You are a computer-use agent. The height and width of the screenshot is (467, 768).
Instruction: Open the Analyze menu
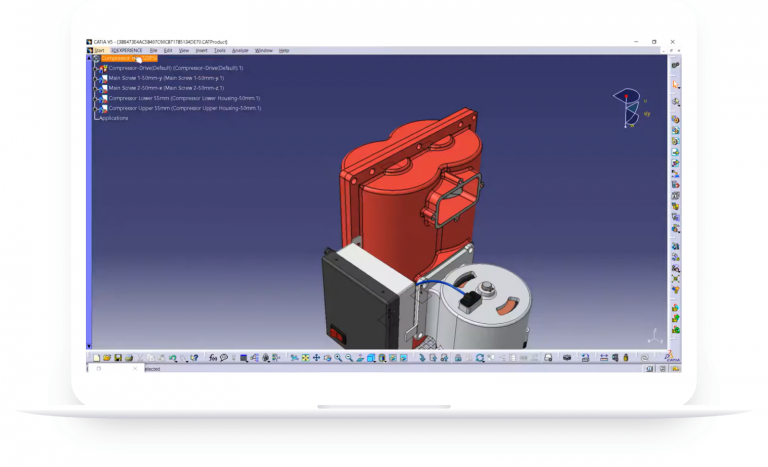click(240, 50)
